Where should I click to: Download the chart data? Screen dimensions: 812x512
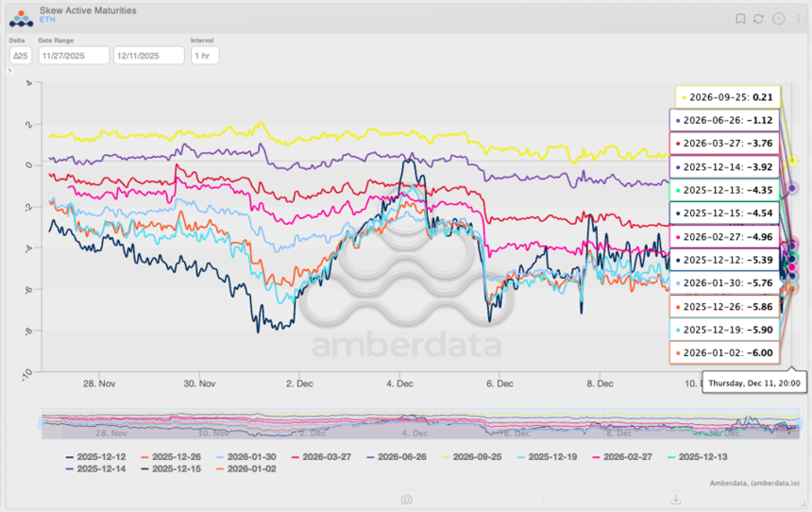pos(676,500)
